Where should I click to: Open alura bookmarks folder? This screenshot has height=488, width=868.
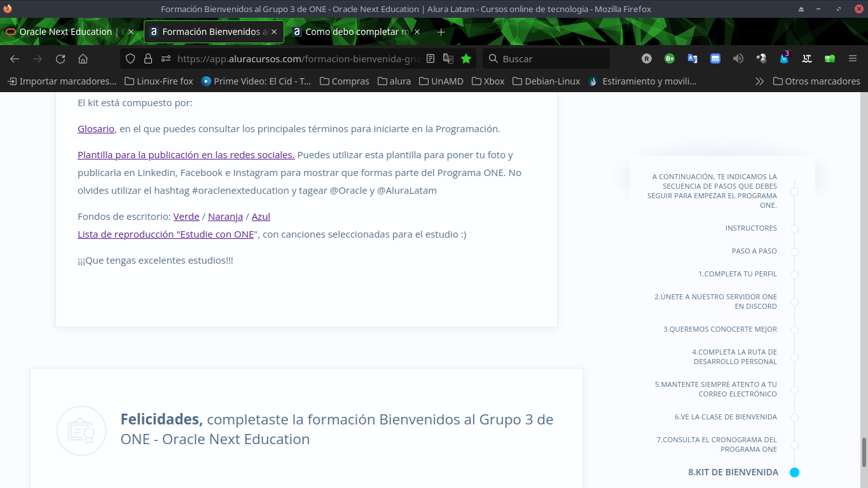pyautogui.click(x=394, y=81)
